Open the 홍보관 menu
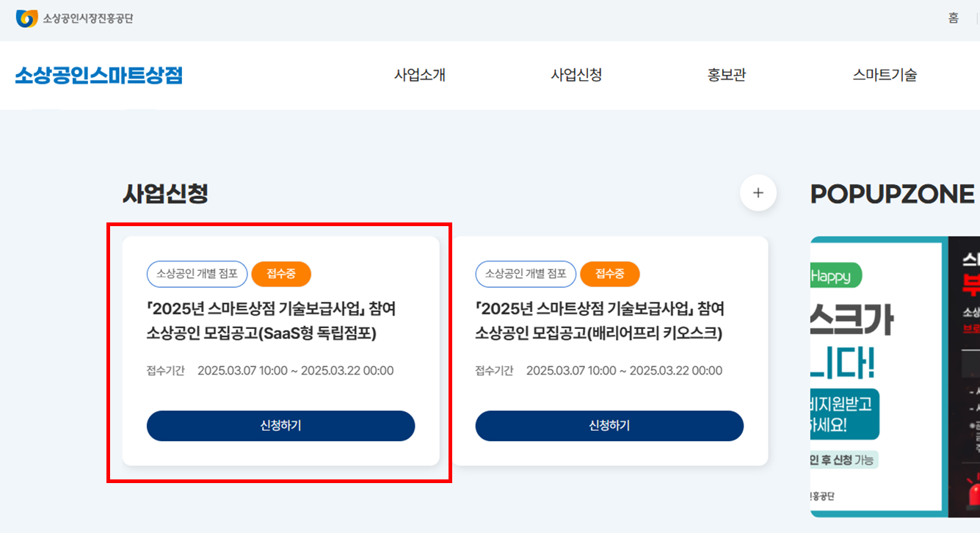The image size is (980, 533). [x=727, y=75]
